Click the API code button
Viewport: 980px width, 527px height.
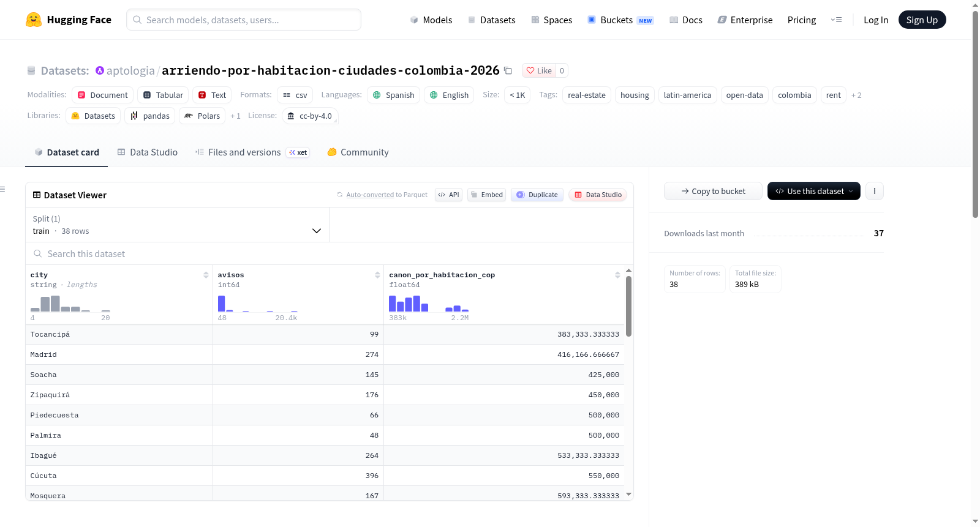coord(448,195)
